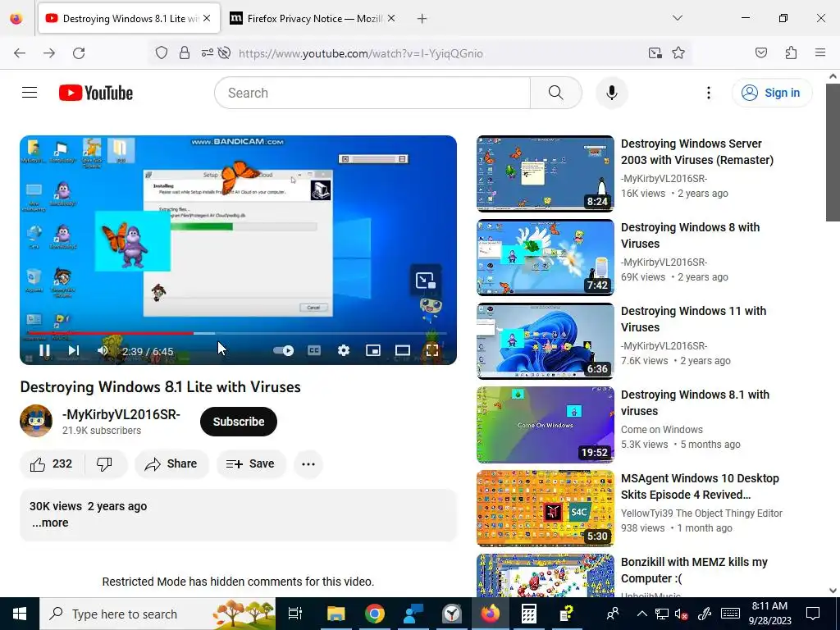Viewport: 840px width, 630px height.
Task: Search with your voice microphone
Action: pos(612,93)
